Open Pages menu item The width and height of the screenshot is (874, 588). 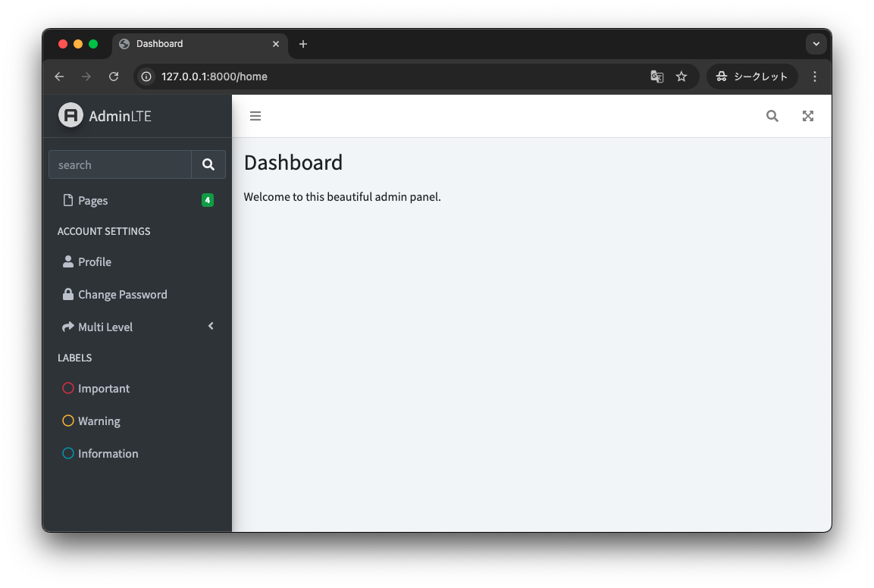click(x=137, y=200)
